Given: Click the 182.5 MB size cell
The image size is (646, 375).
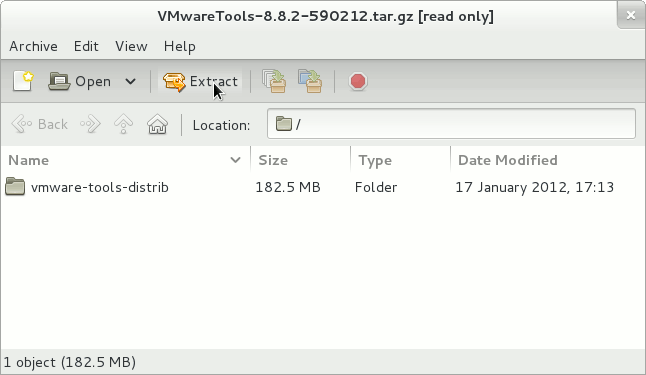Looking at the screenshot, I should click(288, 187).
